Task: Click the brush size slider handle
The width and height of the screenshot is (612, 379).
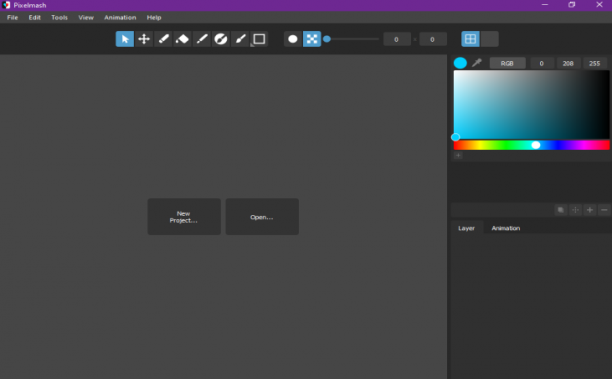Action: coord(327,39)
